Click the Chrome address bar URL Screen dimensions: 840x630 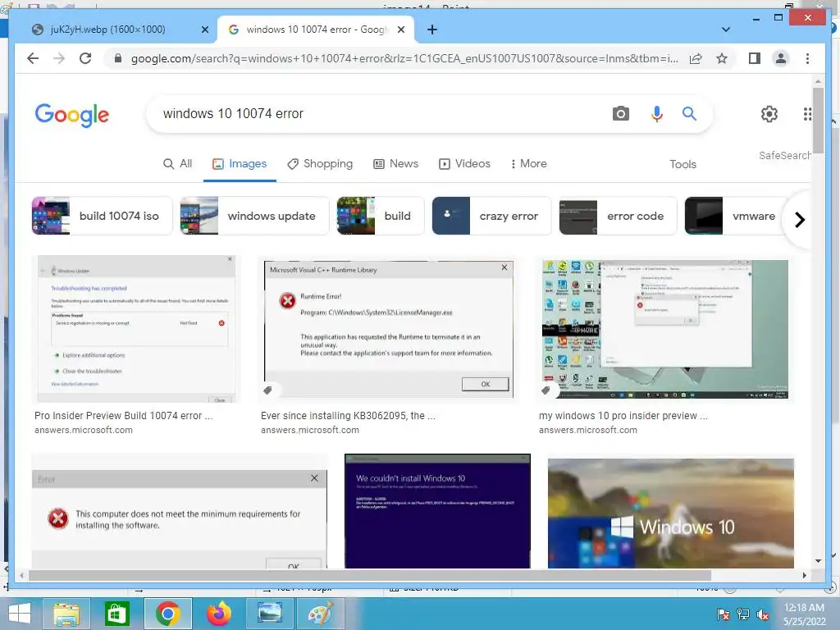[x=404, y=58]
